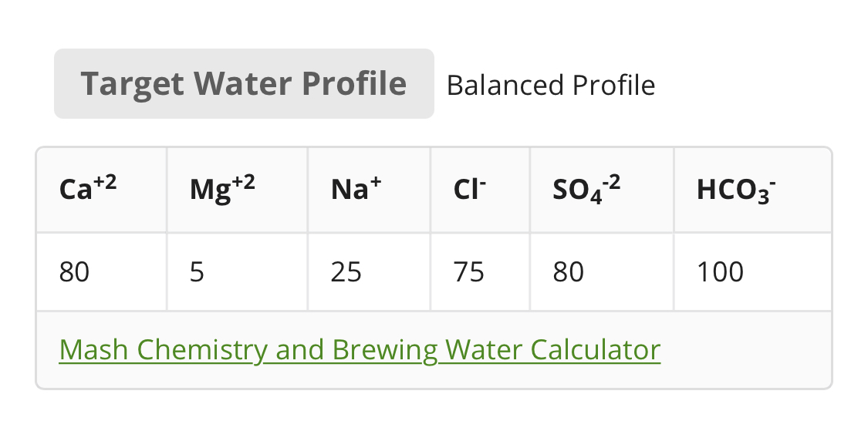Click the empty footer area right of the link
868x421 pixels.
tap(745, 350)
